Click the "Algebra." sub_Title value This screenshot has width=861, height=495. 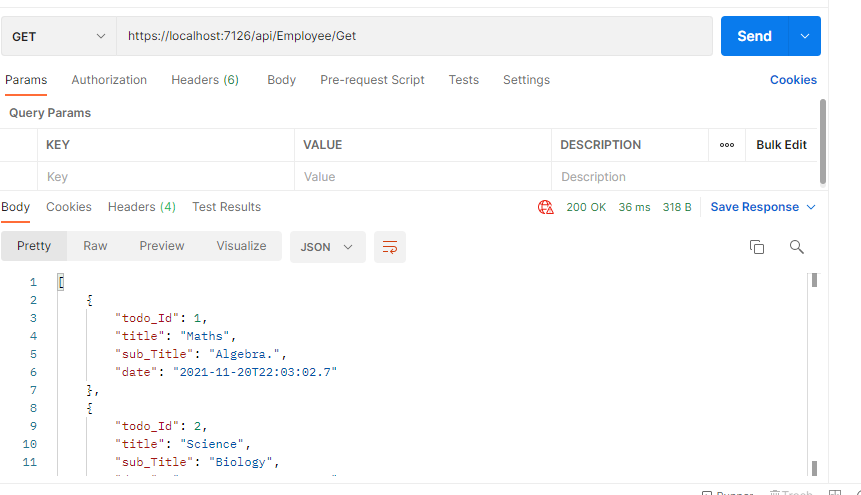[244, 354]
